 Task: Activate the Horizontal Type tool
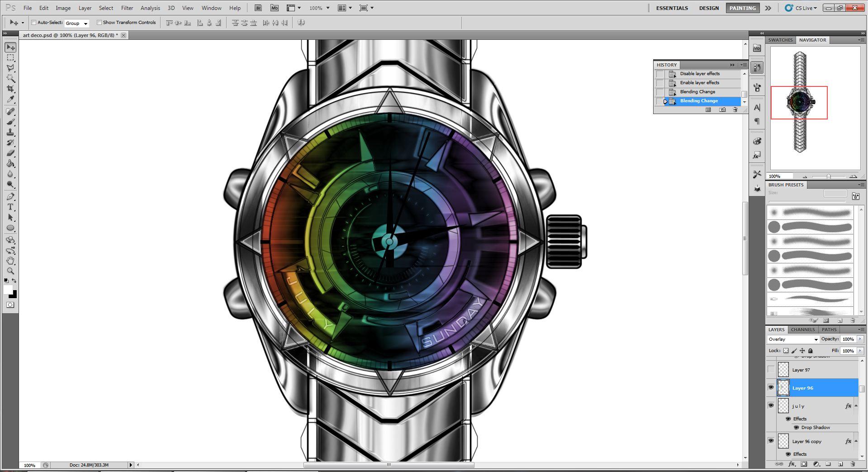coord(10,207)
